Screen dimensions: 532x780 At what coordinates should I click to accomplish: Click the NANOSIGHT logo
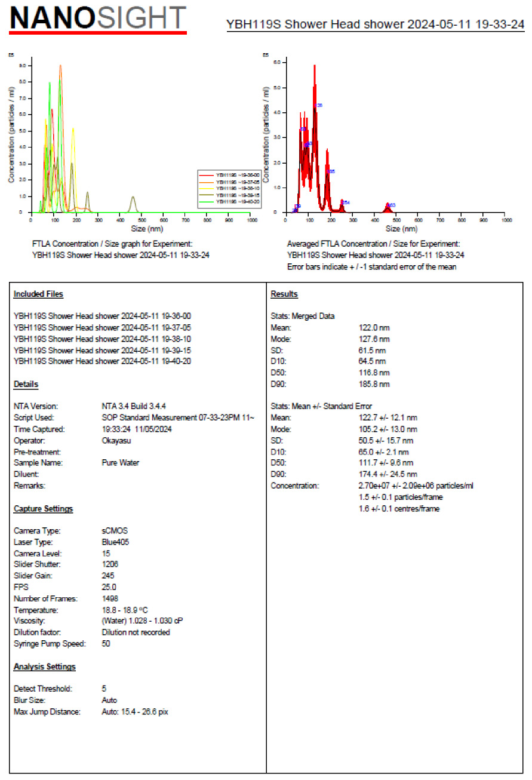(x=98, y=20)
